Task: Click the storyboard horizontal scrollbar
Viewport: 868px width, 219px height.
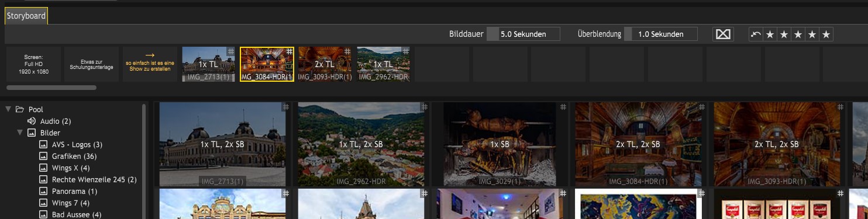Action: 51,88
